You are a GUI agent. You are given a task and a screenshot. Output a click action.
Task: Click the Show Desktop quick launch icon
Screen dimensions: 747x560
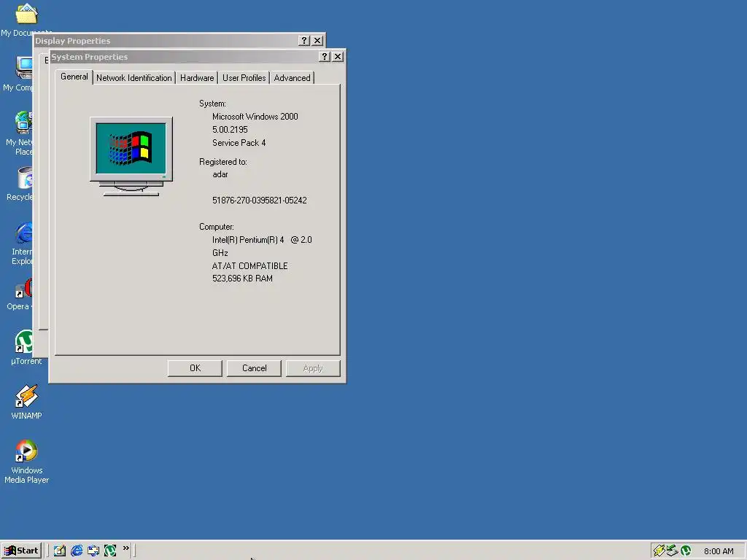(x=60, y=551)
